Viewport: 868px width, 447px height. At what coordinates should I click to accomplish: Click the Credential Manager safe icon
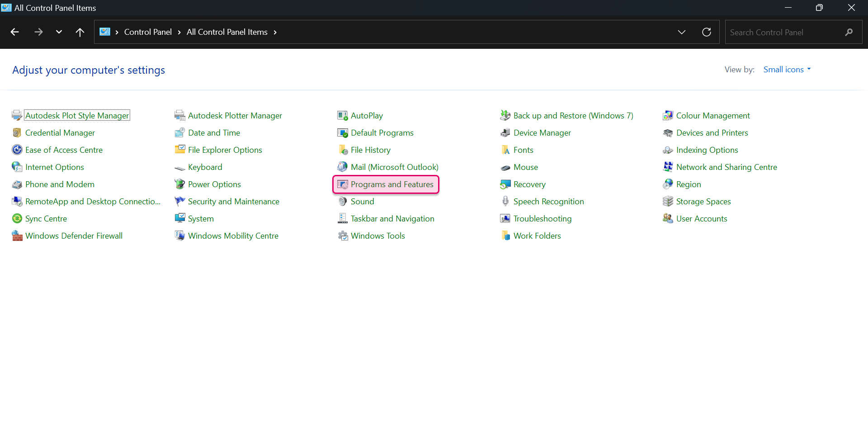click(17, 133)
